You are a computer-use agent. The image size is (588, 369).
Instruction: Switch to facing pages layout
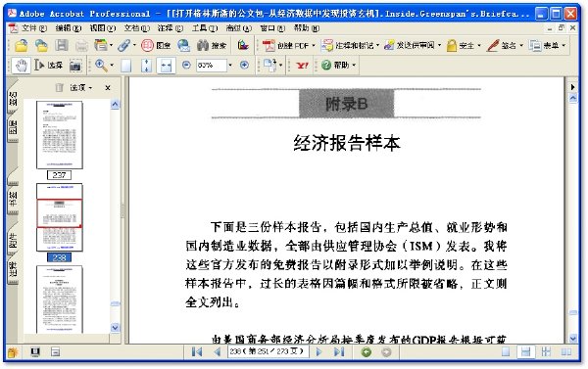click(566, 351)
